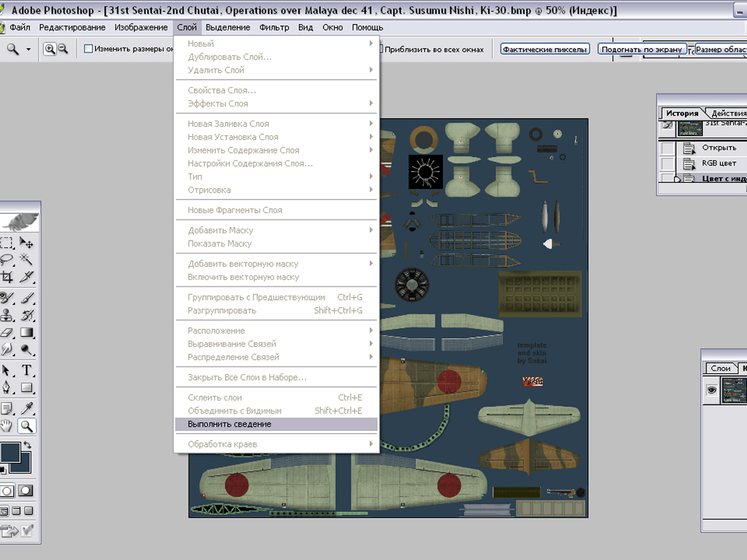Set history brush source box for RGB цвет

[x=667, y=163]
